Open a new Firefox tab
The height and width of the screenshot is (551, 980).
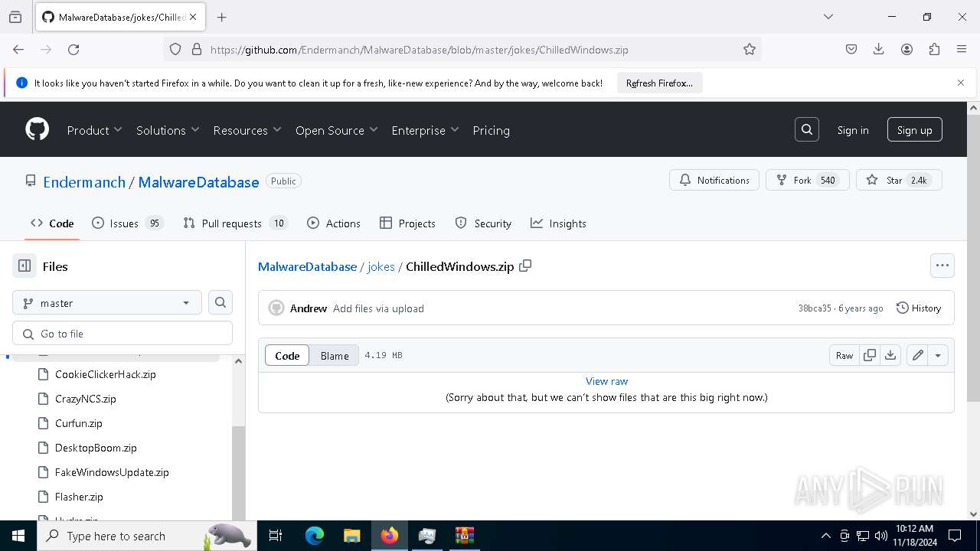(221, 17)
